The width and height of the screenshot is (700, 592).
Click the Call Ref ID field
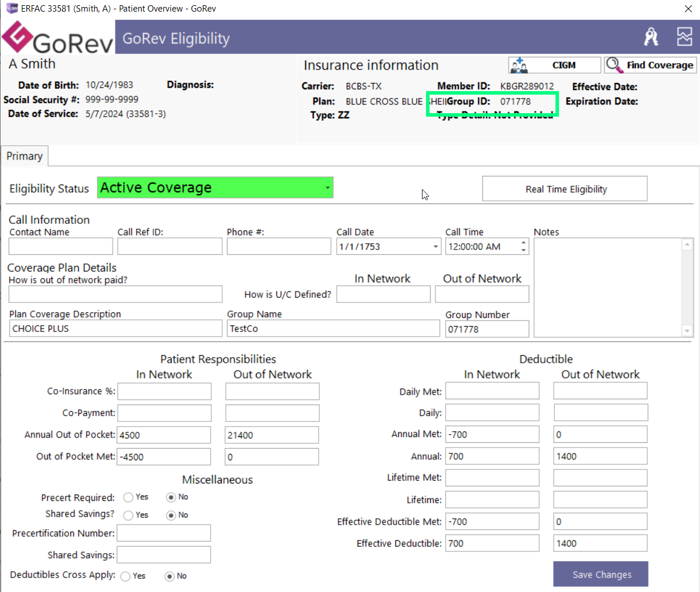click(169, 247)
